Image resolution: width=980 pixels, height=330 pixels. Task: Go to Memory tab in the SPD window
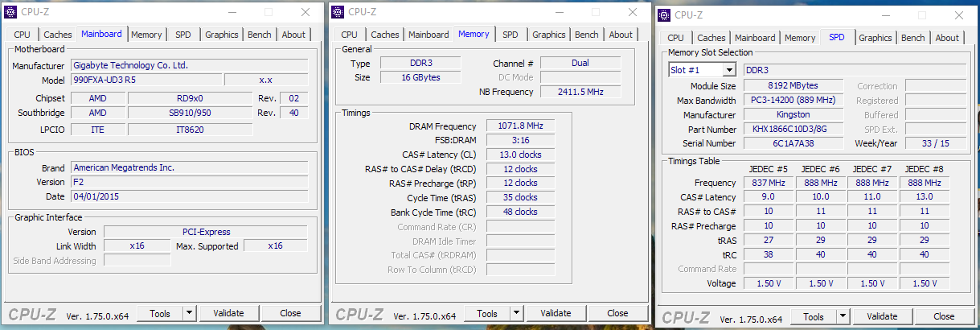[800, 38]
